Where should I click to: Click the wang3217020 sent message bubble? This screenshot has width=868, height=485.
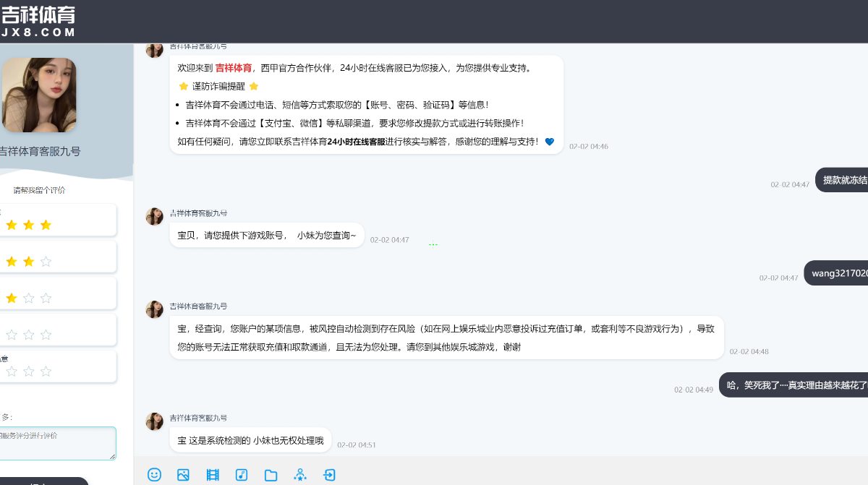(836, 273)
